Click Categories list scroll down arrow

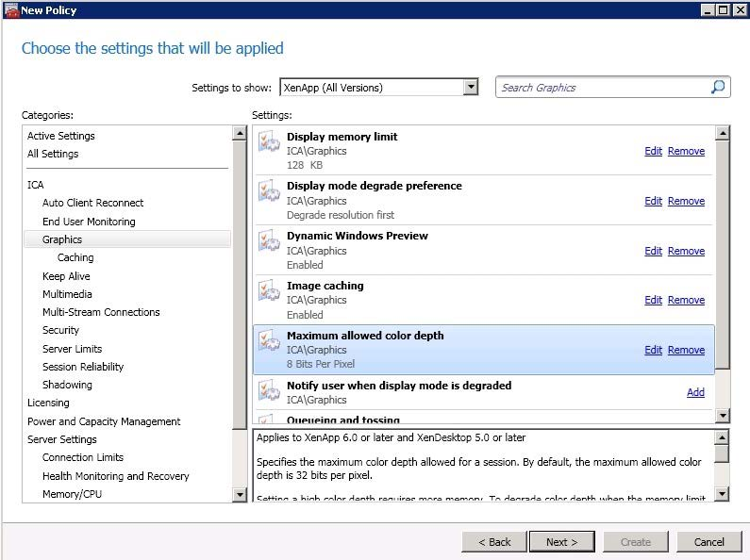tap(240, 495)
